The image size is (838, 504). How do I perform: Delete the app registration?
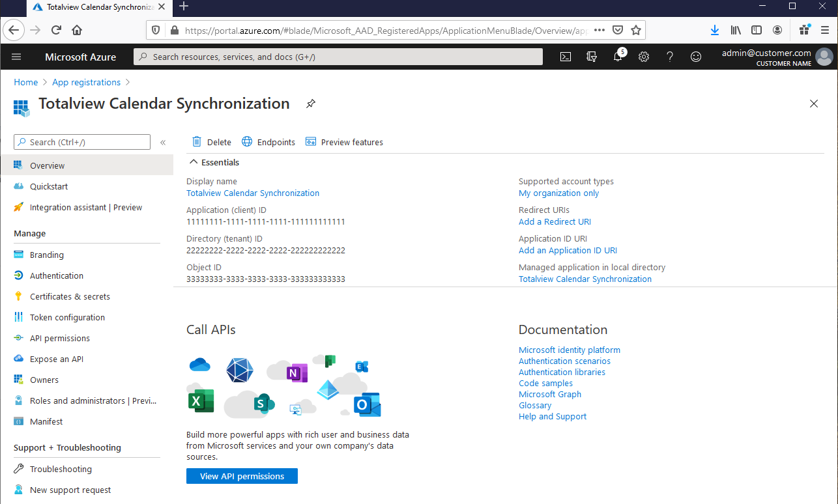pos(212,142)
